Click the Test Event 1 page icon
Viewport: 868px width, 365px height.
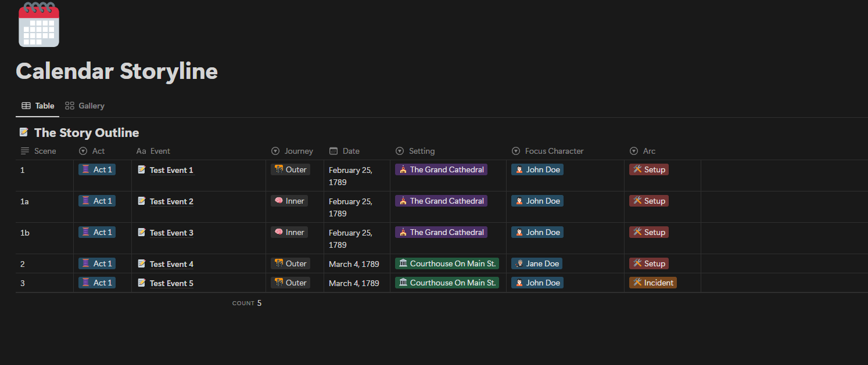142,169
